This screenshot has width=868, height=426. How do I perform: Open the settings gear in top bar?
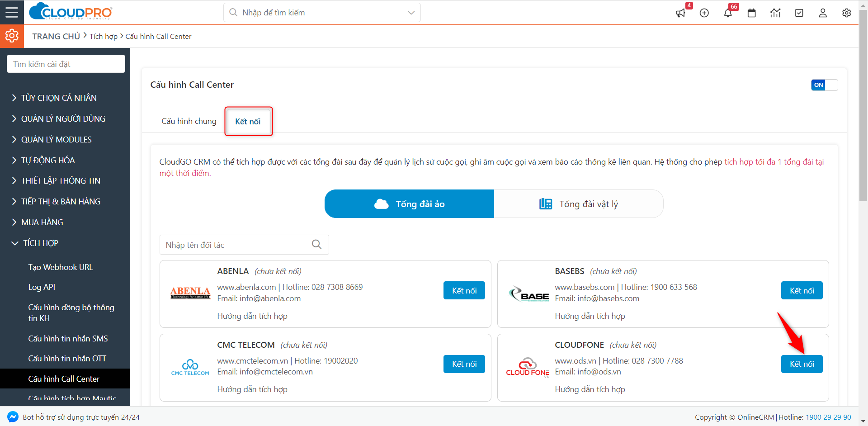pyautogui.click(x=847, y=13)
